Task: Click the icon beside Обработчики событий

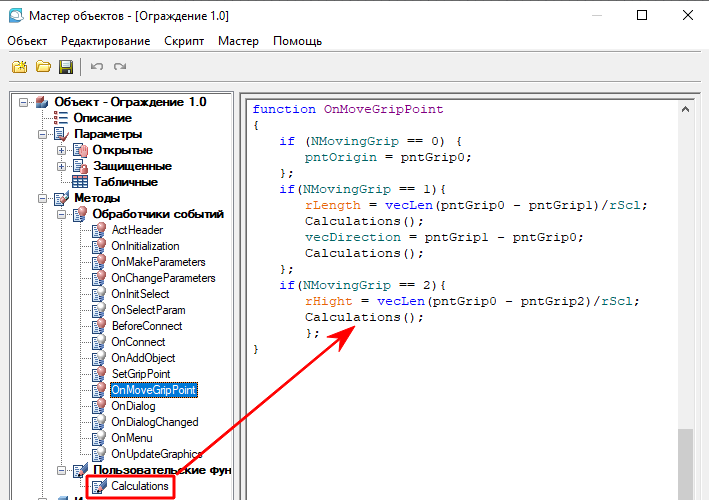Action: click(80, 214)
